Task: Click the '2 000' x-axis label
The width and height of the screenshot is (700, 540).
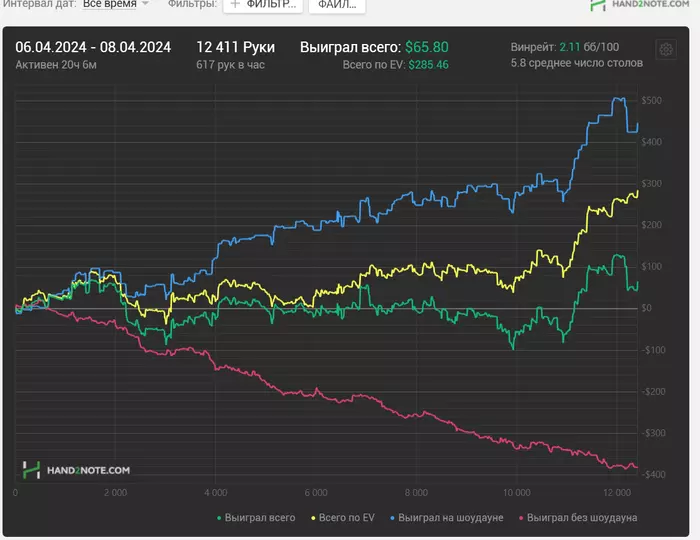Action: (116, 493)
